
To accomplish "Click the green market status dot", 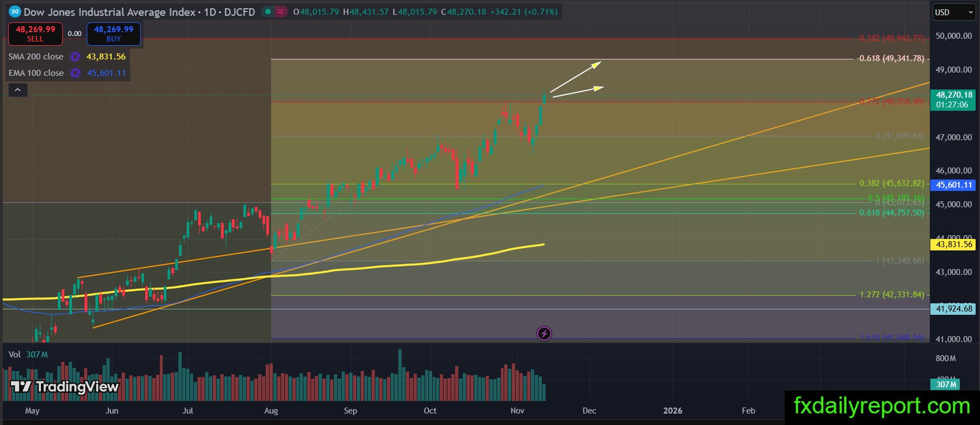I will 267,11.
